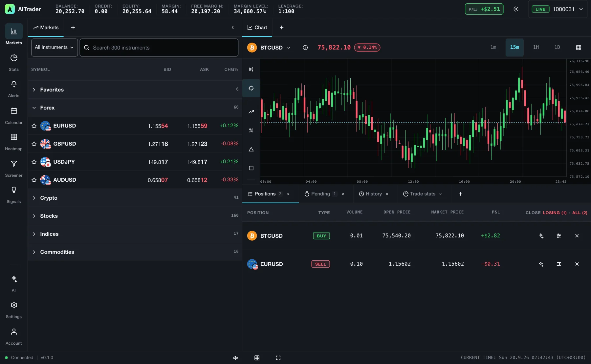The image size is (591, 364).
Task: Favorite the EURUSD instrument star
Action: 34,126
